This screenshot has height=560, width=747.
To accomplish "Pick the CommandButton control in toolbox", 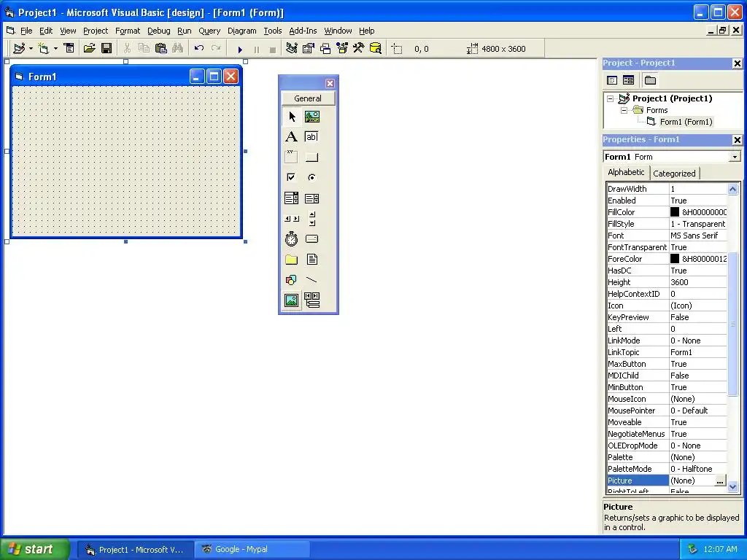I will [312, 157].
